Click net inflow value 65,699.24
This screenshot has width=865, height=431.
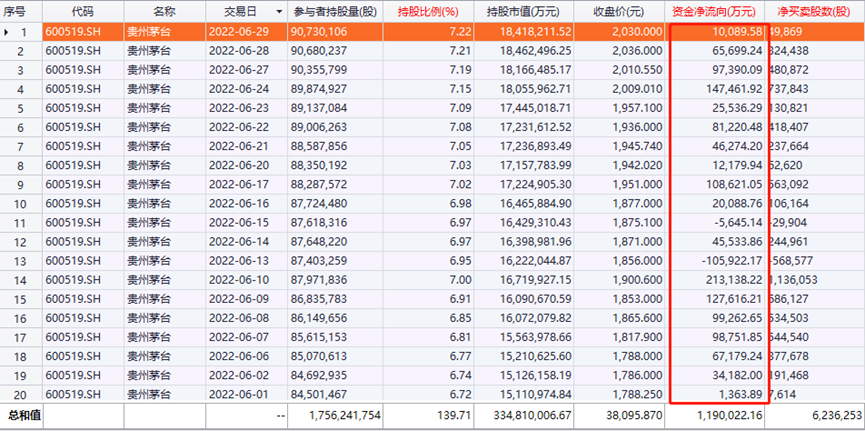tap(736, 51)
